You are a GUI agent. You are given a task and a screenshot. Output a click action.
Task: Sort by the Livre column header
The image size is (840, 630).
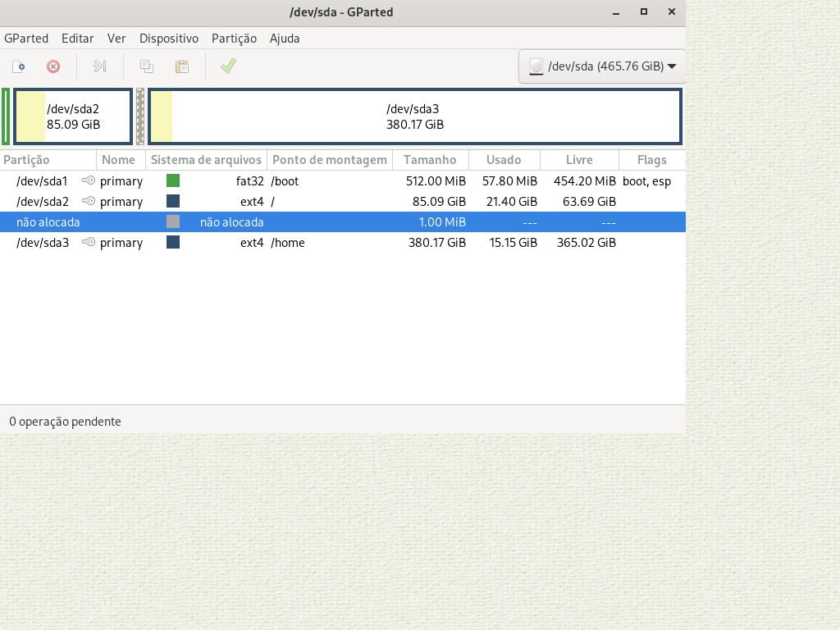(x=580, y=160)
